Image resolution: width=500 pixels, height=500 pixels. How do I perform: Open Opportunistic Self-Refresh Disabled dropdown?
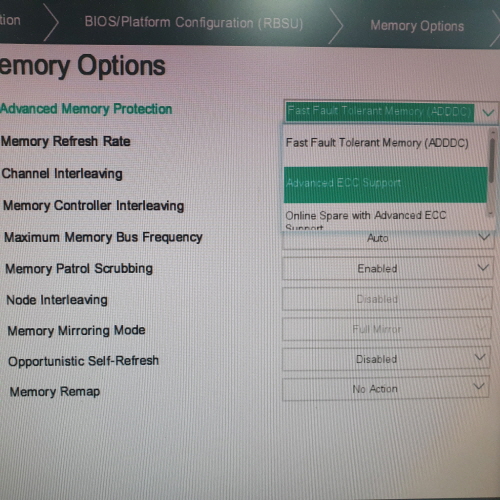click(386, 359)
